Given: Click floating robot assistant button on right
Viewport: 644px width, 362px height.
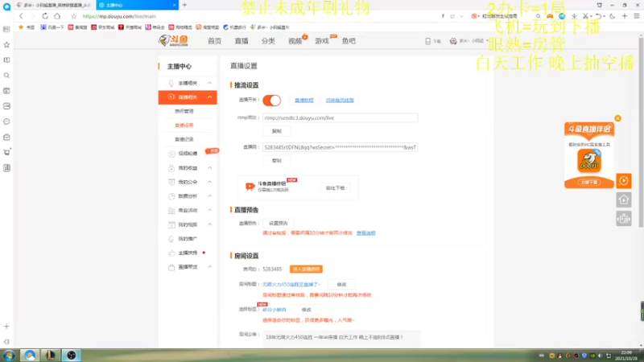Looking at the screenshot, I should click(623, 219).
